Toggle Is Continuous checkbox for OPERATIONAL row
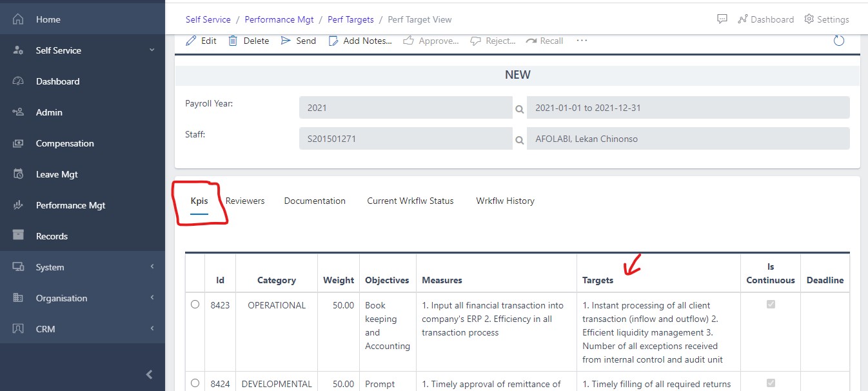 [770, 305]
